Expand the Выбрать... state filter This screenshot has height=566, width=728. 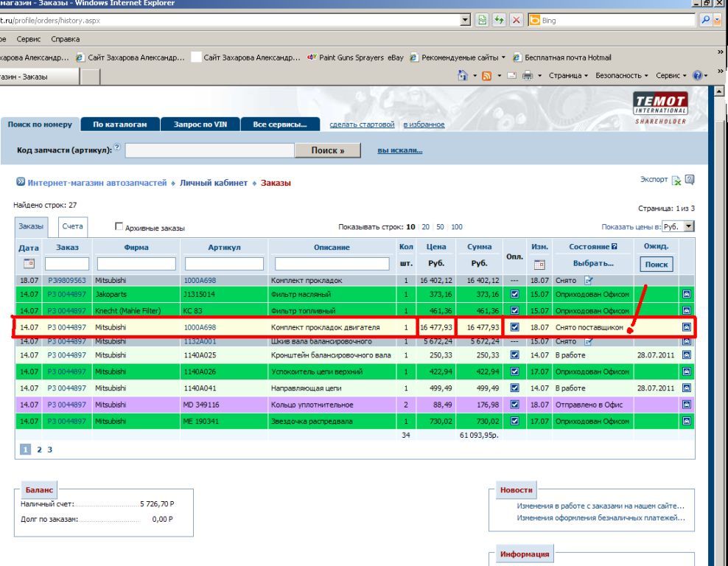[x=593, y=263]
